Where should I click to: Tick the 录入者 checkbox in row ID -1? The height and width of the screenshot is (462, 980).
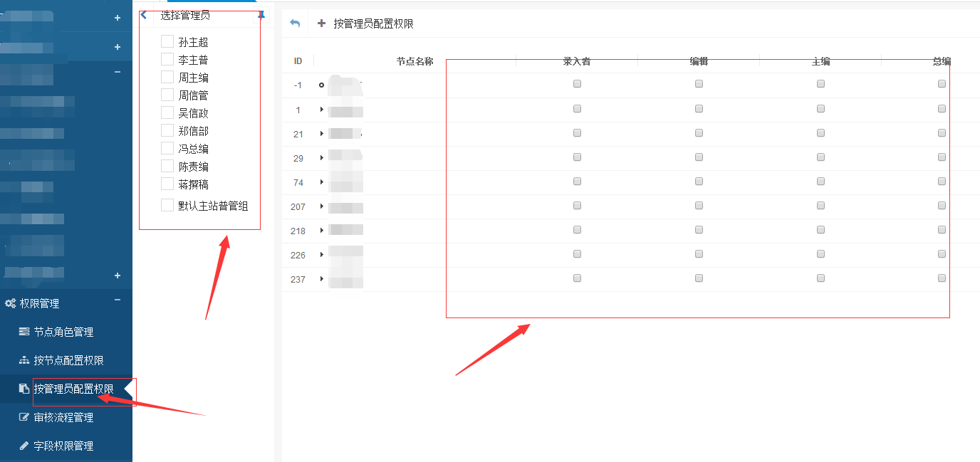coord(577,84)
